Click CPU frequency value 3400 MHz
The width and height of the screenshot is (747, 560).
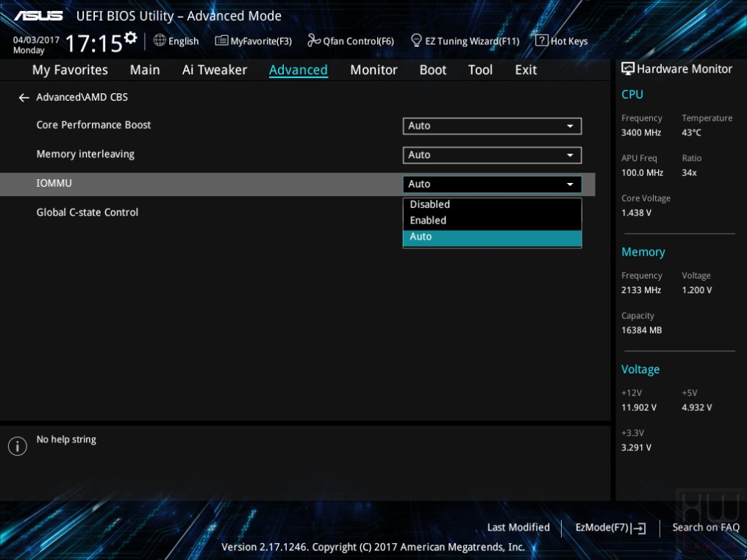click(x=641, y=133)
